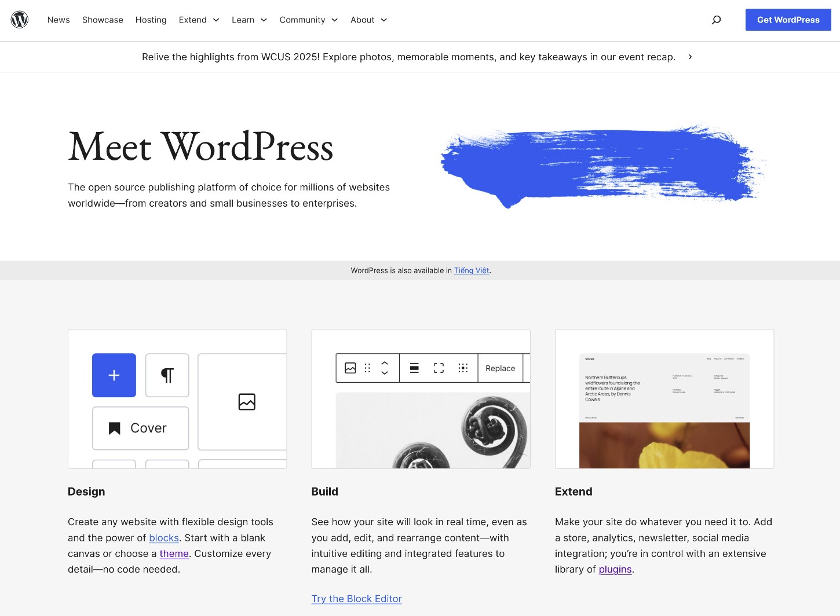This screenshot has height=616, width=840.
Task: Click the grid dots icon in the block toolbar
Action: (463, 368)
